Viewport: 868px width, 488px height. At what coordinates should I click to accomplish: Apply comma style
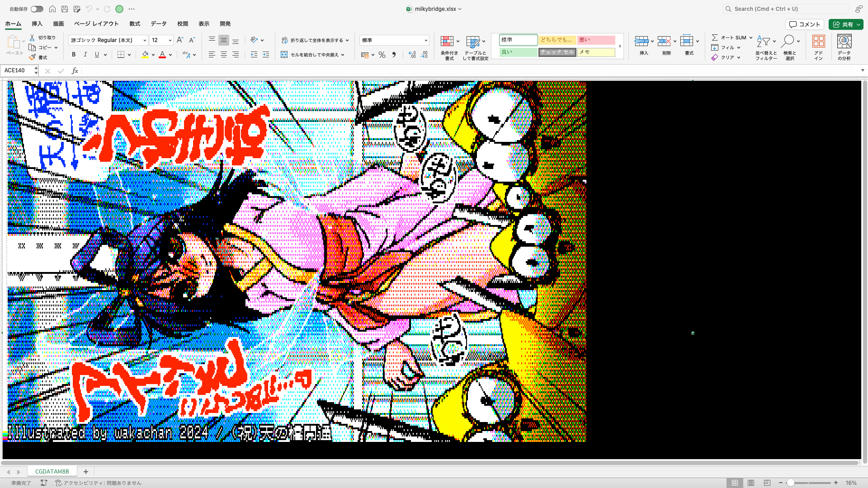[x=394, y=55]
